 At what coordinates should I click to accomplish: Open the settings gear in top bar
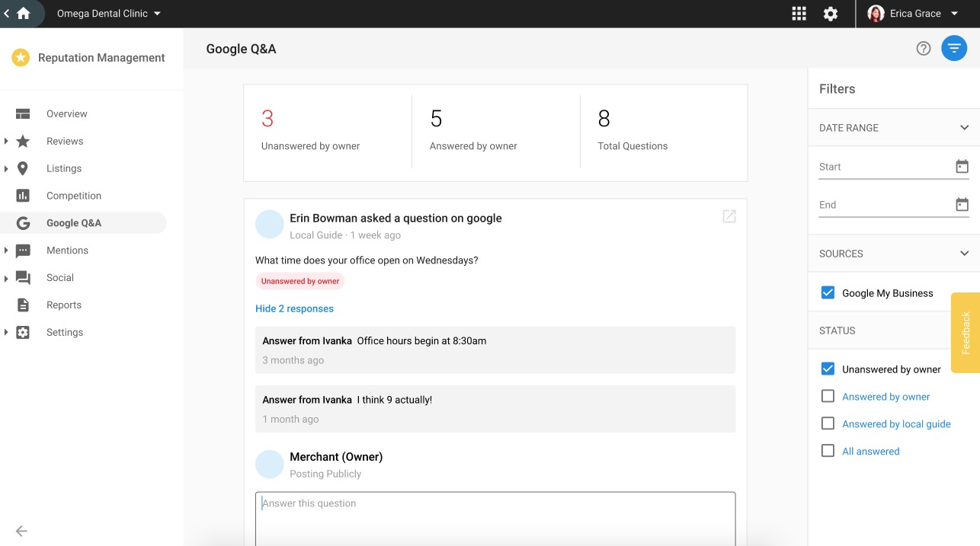coord(831,14)
